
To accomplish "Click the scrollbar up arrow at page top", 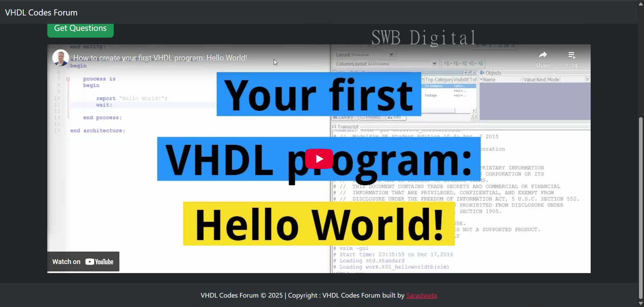I will [x=641, y=4].
